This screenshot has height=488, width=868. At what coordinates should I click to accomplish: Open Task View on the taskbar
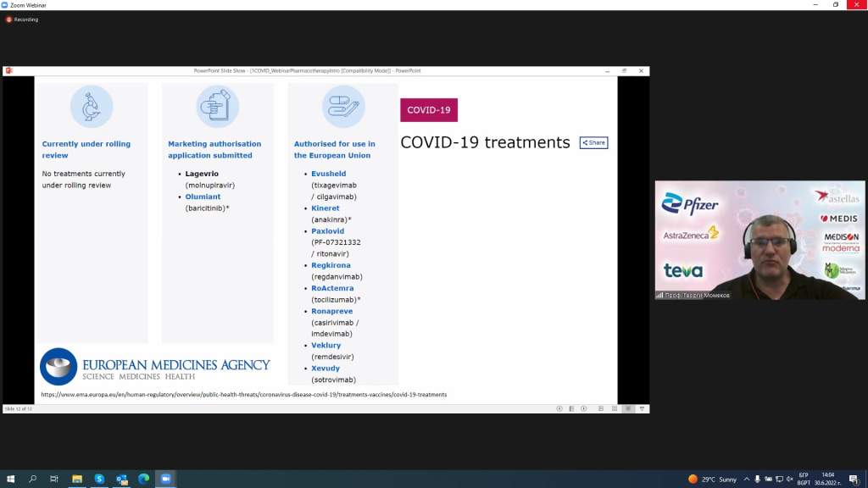(54, 480)
